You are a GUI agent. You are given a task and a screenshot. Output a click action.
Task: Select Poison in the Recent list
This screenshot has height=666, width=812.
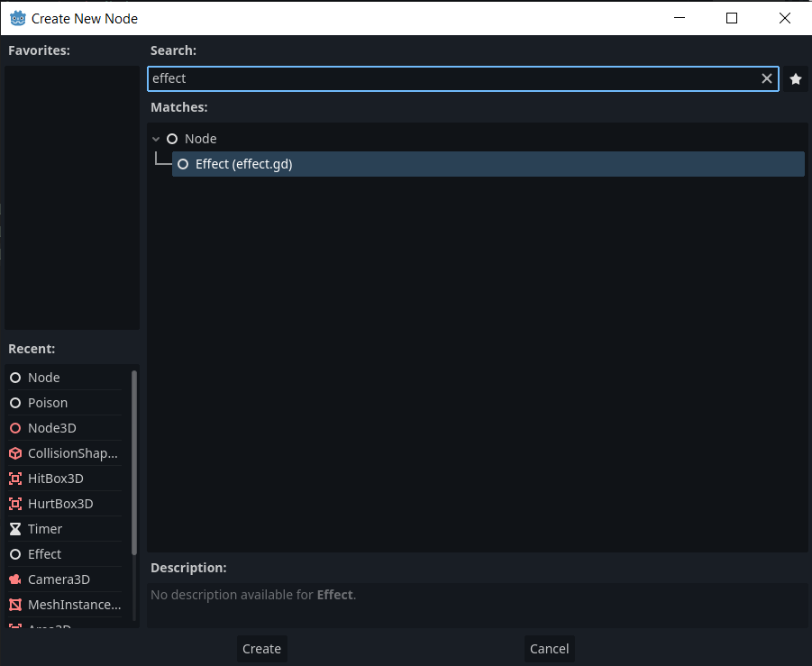[48, 402]
